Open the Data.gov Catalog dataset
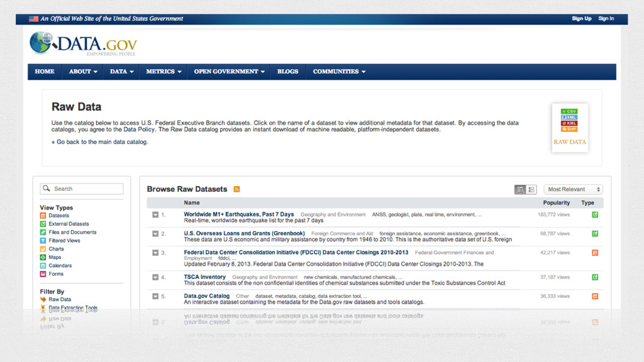644x362 pixels. tap(206, 296)
